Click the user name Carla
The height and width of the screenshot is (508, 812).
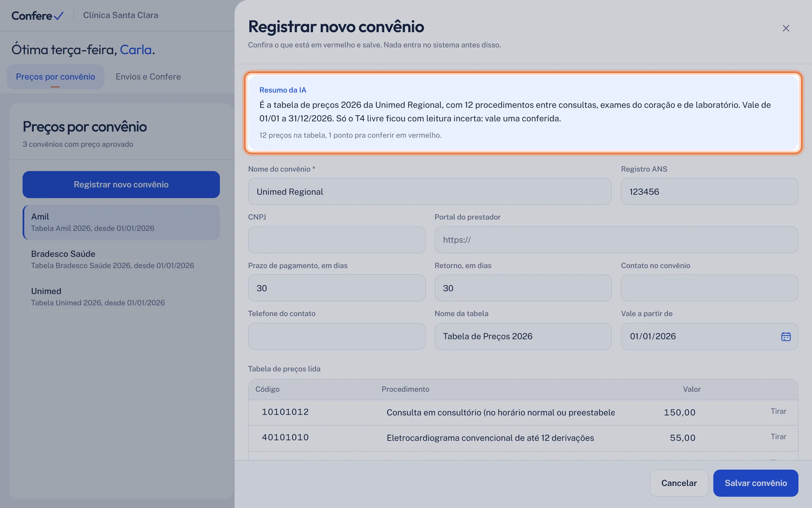136,50
